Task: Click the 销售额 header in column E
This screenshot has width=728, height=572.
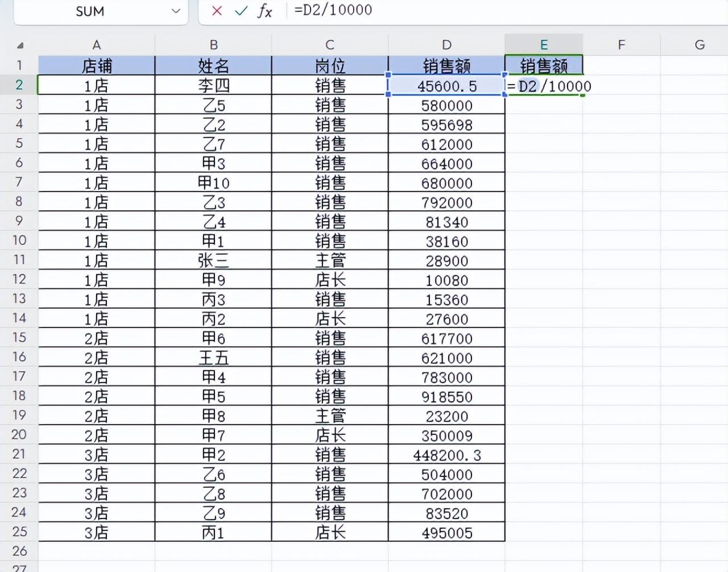Action: point(544,65)
